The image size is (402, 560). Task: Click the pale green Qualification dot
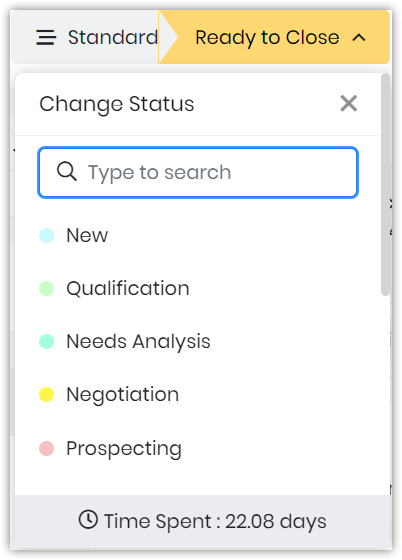point(46,289)
